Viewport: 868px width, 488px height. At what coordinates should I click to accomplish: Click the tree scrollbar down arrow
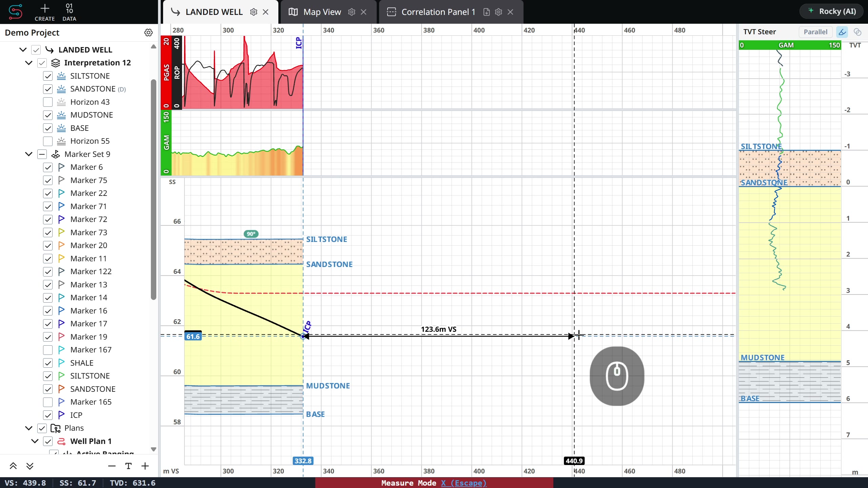click(154, 449)
